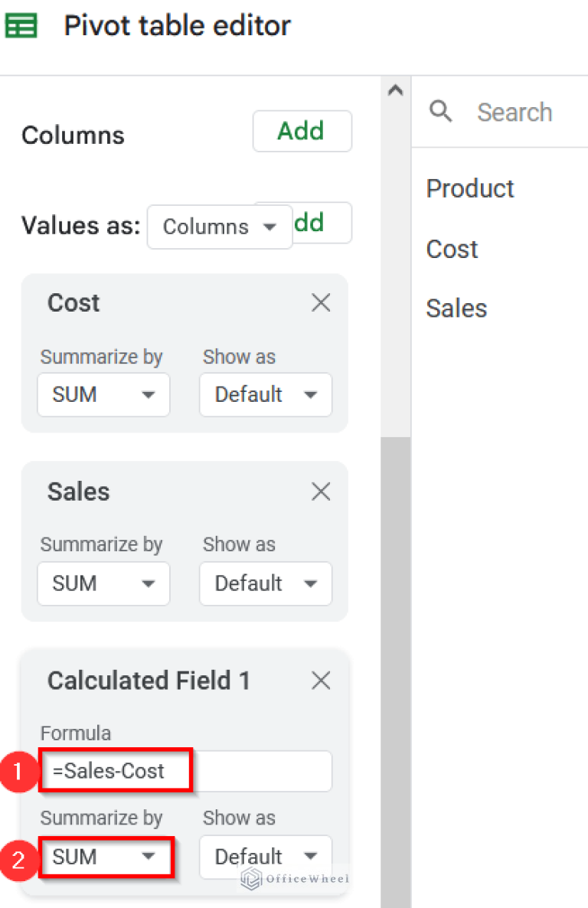Click the search magnifier icon
The width and height of the screenshot is (588, 908).
tap(441, 112)
